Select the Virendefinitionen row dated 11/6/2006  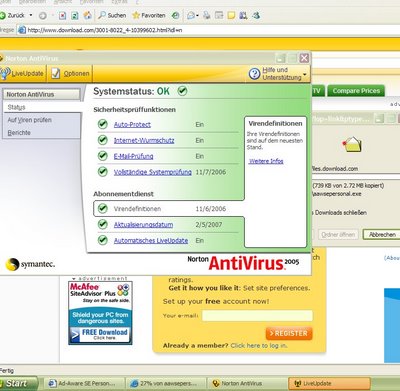(x=169, y=209)
